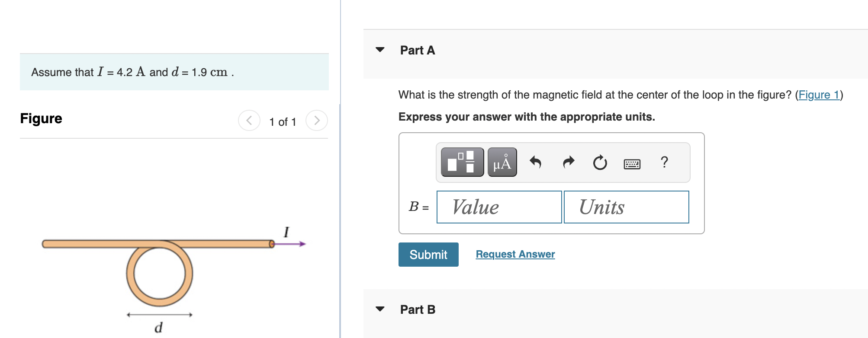Open the Figure 1 link
Image resolution: width=868 pixels, height=338 pixels.
tap(819, 95)
